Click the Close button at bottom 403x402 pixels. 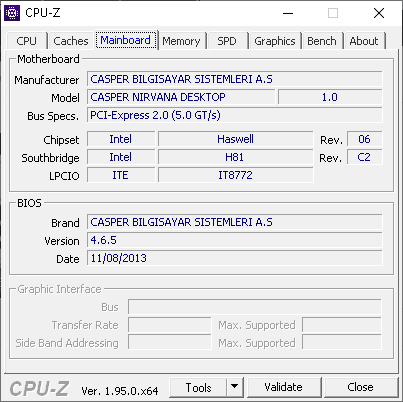(360, 387)
